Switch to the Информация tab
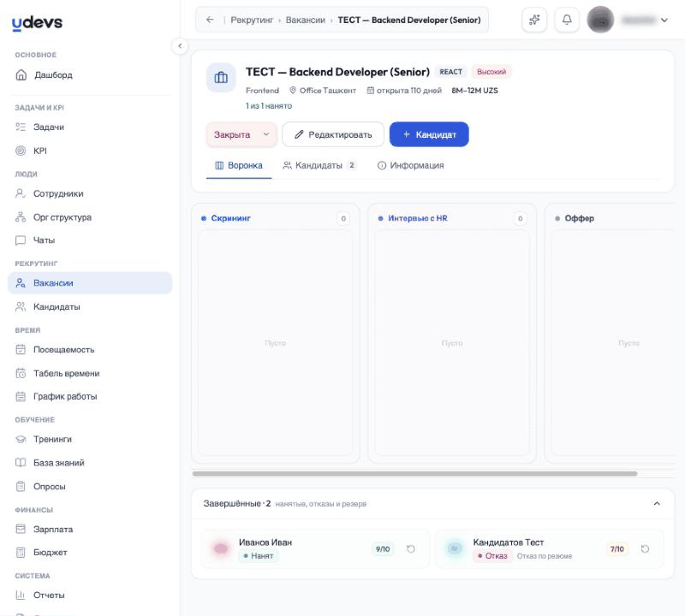The height and width of the screenshot is (616, 685). click(x=411, y=165)
